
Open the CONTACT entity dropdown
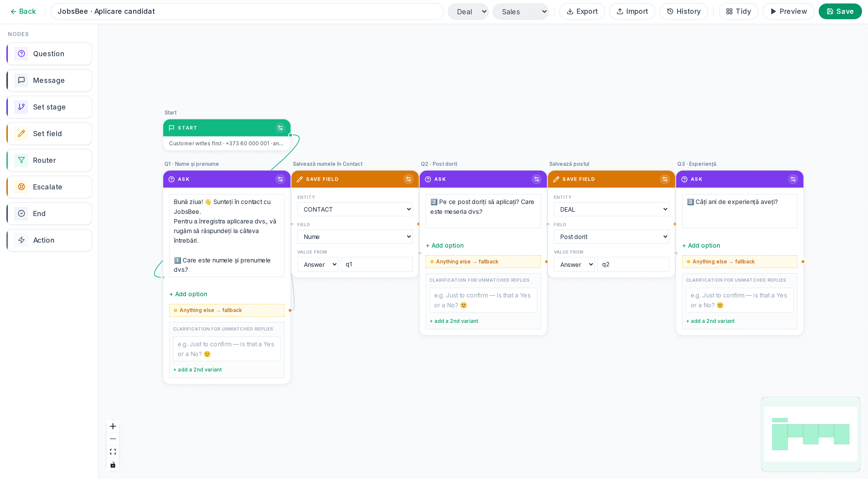pyautogui.click(x=355, y=209)
